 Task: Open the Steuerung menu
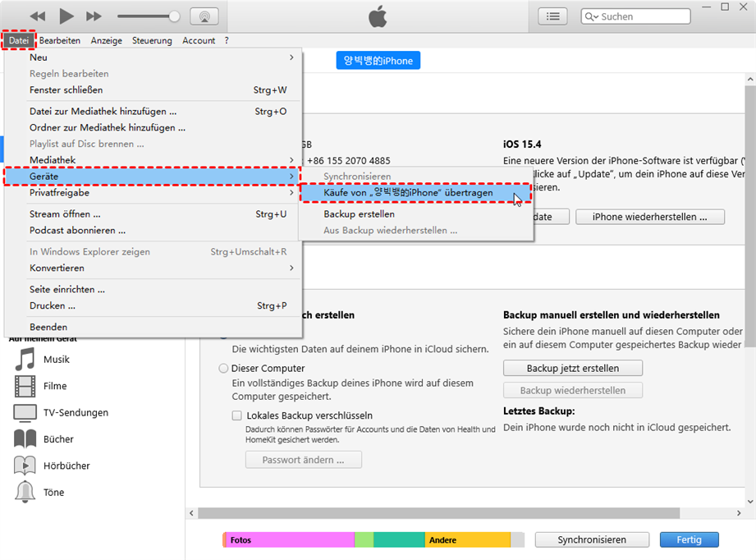tap(152, 40)
